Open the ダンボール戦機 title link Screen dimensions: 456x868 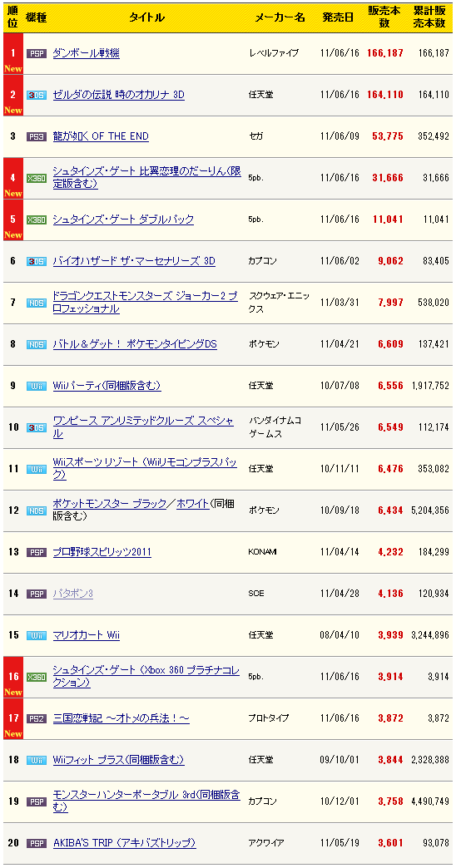pyautogui.click(x=86, y=53)
